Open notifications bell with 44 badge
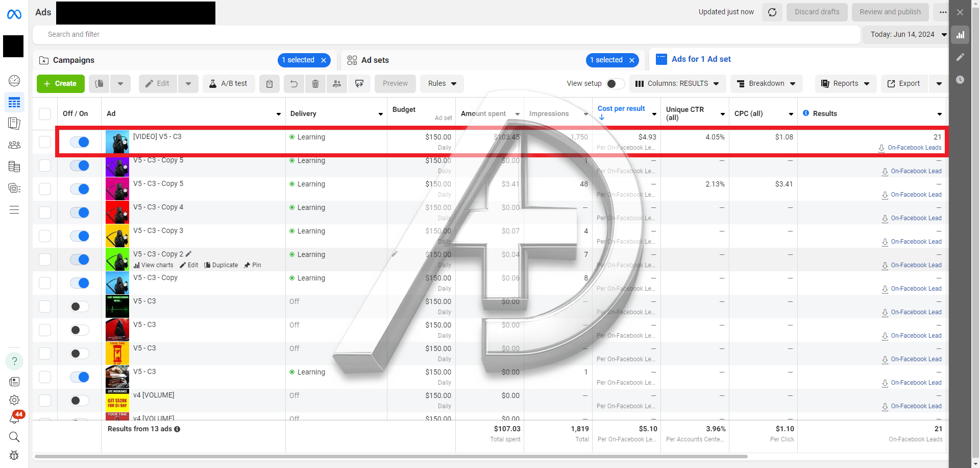 (x=14, y=418)
